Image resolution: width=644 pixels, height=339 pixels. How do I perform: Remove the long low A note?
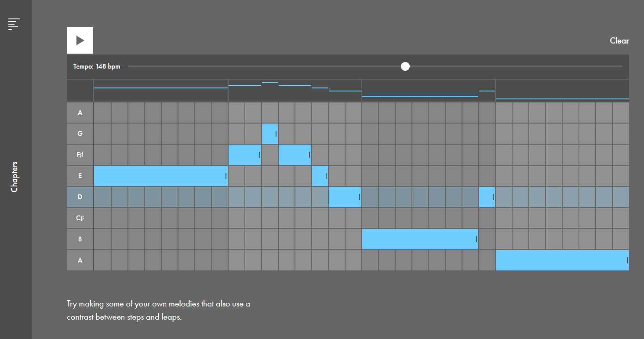(x=562, y=260)
